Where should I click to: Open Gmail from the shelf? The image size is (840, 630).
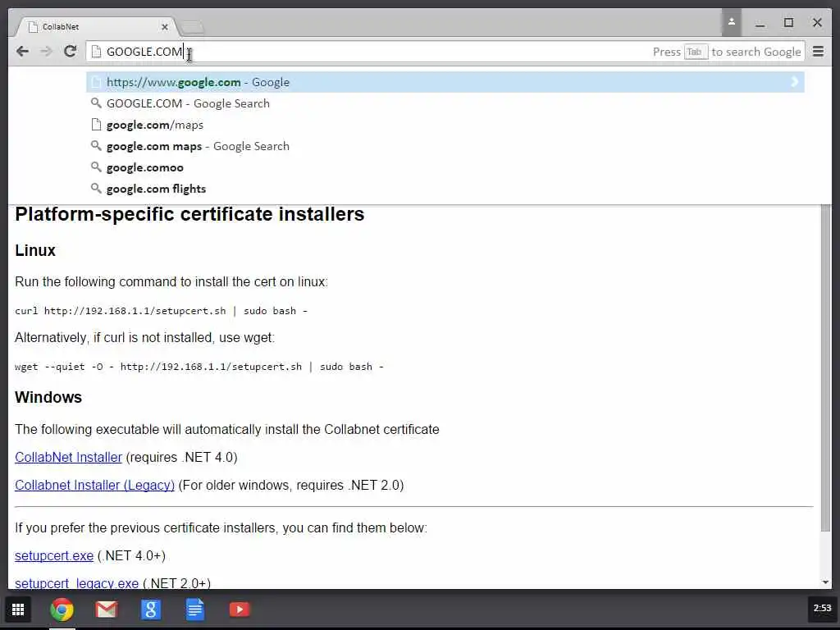coord(106,609)
